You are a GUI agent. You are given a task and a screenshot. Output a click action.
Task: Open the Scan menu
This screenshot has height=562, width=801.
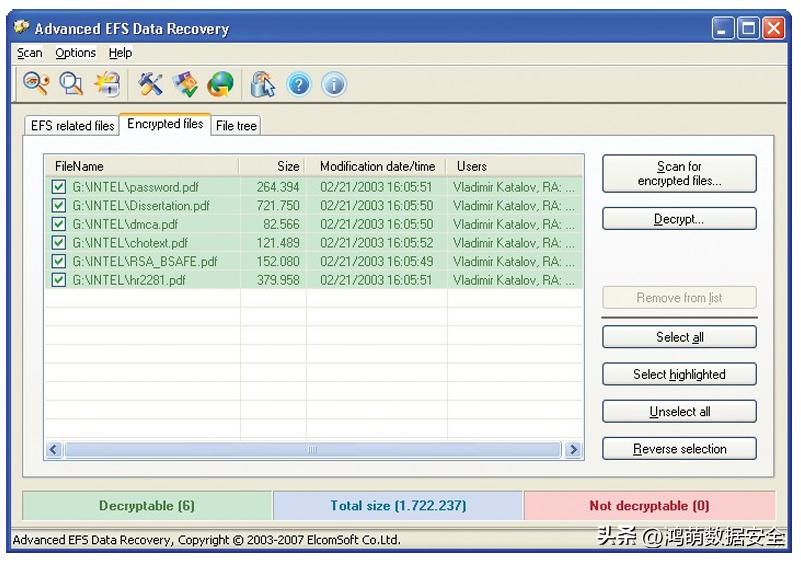click(29, 53)
